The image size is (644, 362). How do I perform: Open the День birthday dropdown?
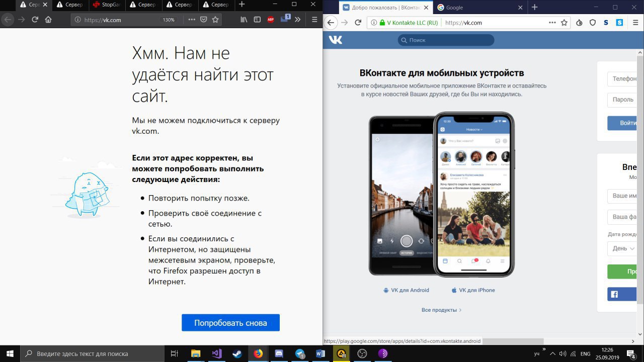pos(623,248)
